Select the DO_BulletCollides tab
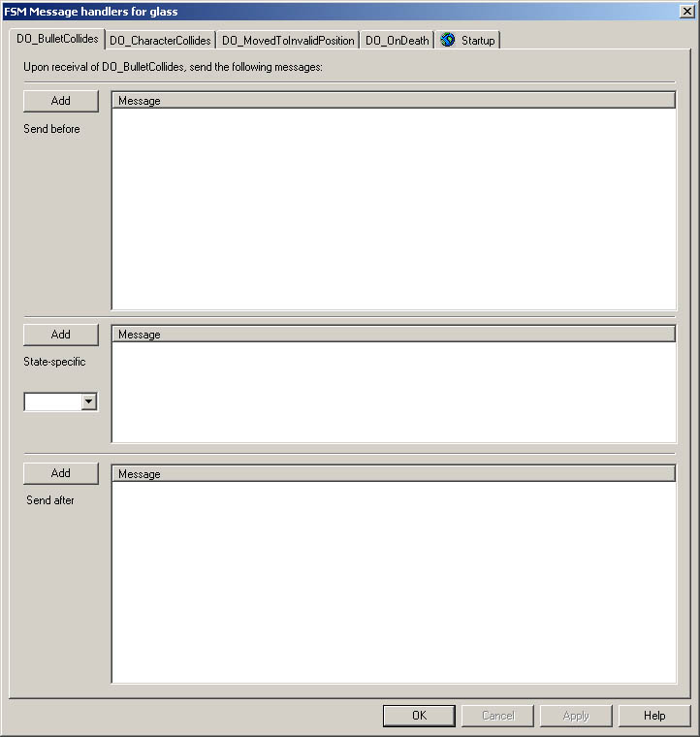The image size is (700, 737). [57, 39]
